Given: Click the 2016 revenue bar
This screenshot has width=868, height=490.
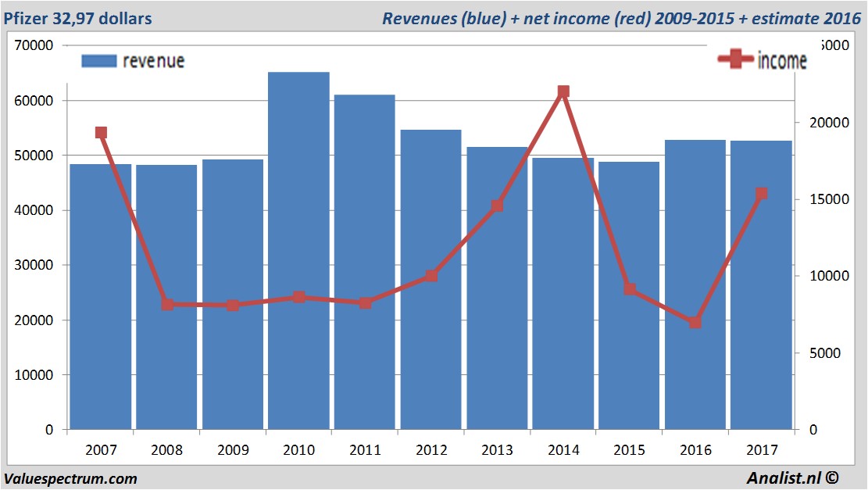Looking at the screenshot, I should (695, 284).
